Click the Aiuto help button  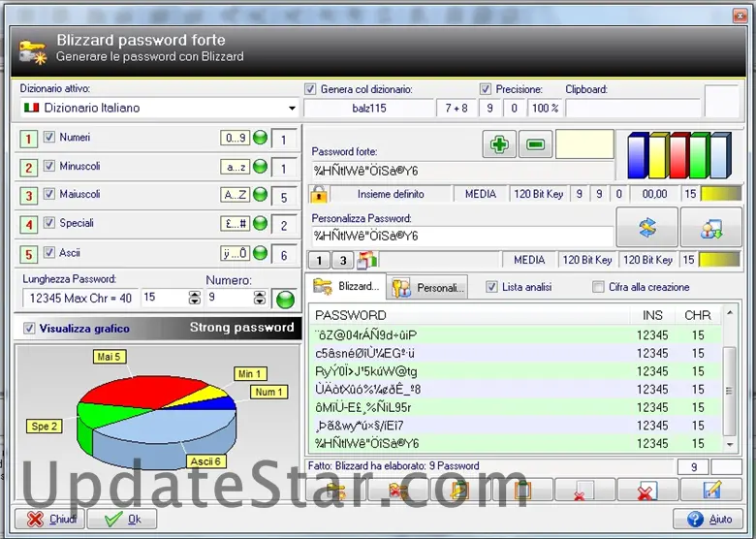pyautogui.click(x=709, y=519)
